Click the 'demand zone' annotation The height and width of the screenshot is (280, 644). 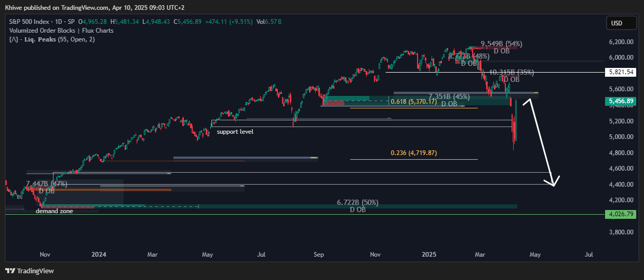tap(54, 211)
